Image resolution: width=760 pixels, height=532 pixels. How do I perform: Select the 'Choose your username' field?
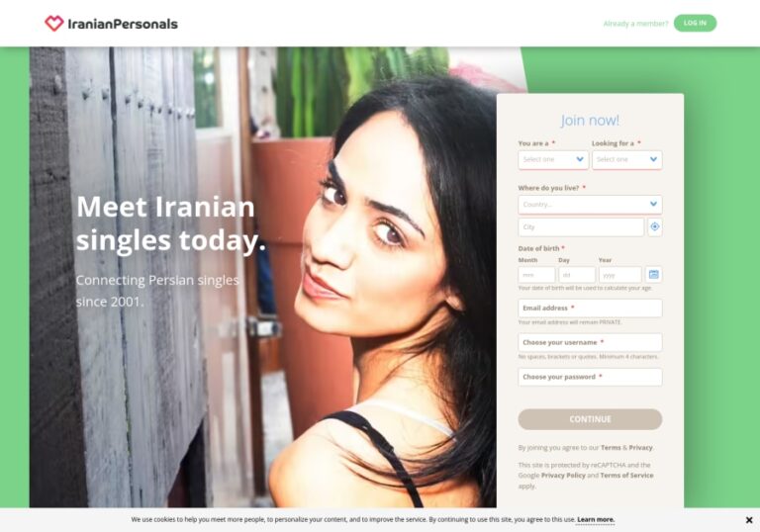click(x=590, y=342)
